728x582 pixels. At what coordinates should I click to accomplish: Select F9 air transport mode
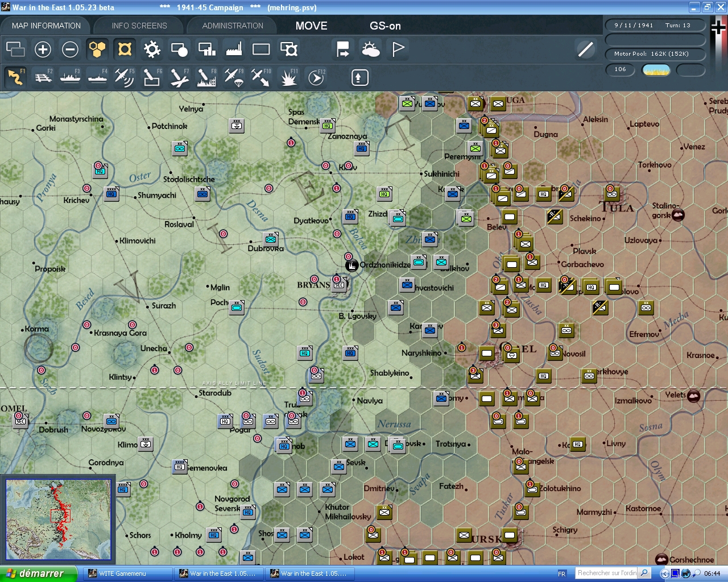(x=234, y=77)
